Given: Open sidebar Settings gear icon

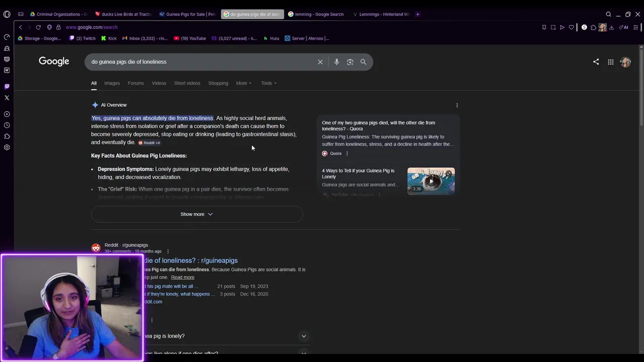Looking at the screenshot, I should [x=7, y=147].
